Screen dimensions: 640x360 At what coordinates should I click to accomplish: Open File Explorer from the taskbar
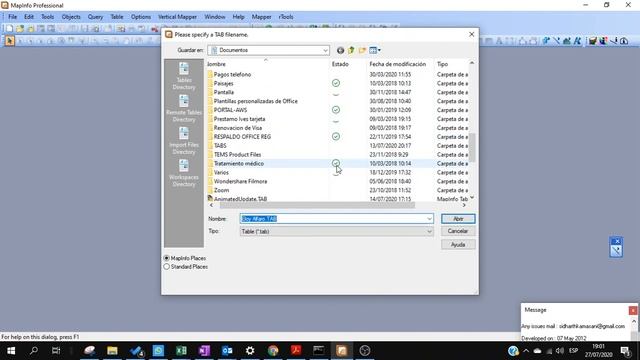(112, 351)
